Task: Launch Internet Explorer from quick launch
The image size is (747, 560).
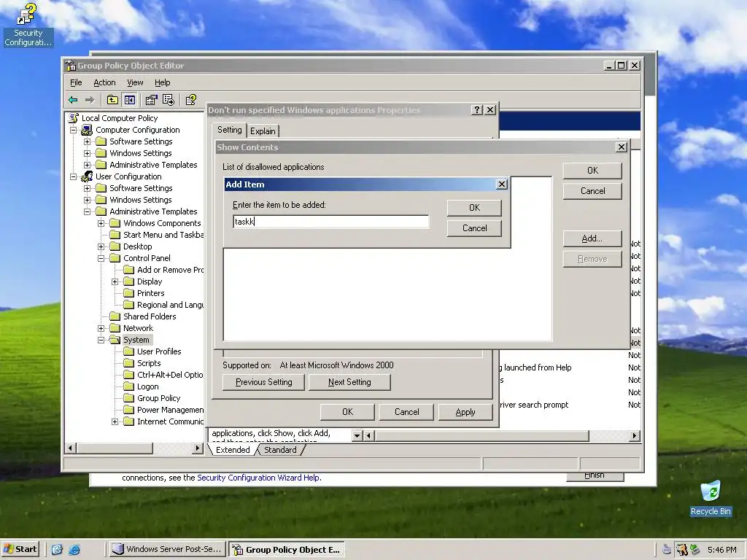Action: (x=74, y=550)
